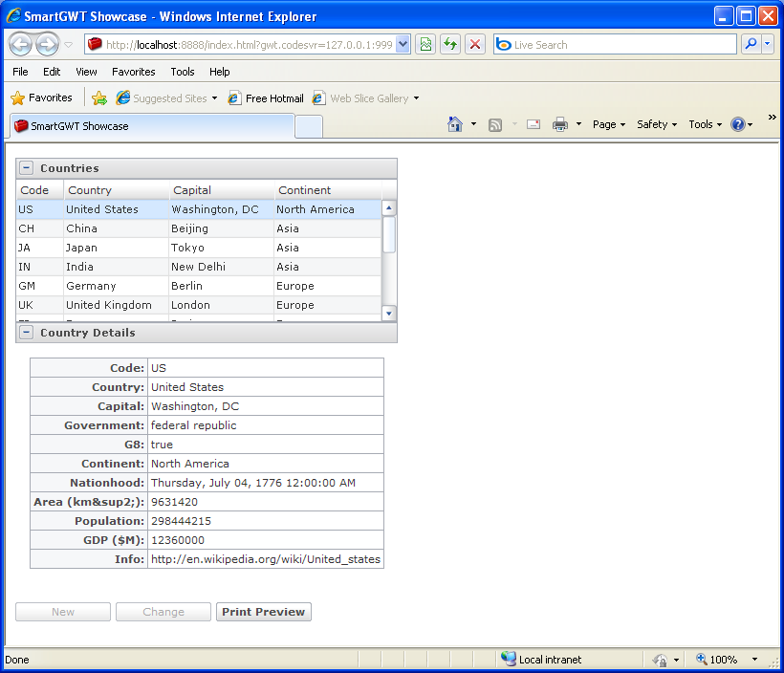Image resolution: width=784 pixels, height=673 pixels.
Task: Select the India row
Action: pos(199,267)
